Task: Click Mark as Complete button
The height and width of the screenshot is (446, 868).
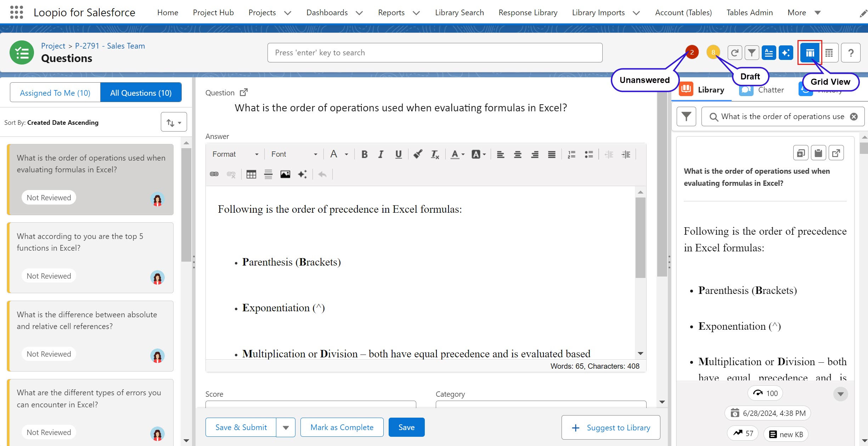Action: click(342, 428)
